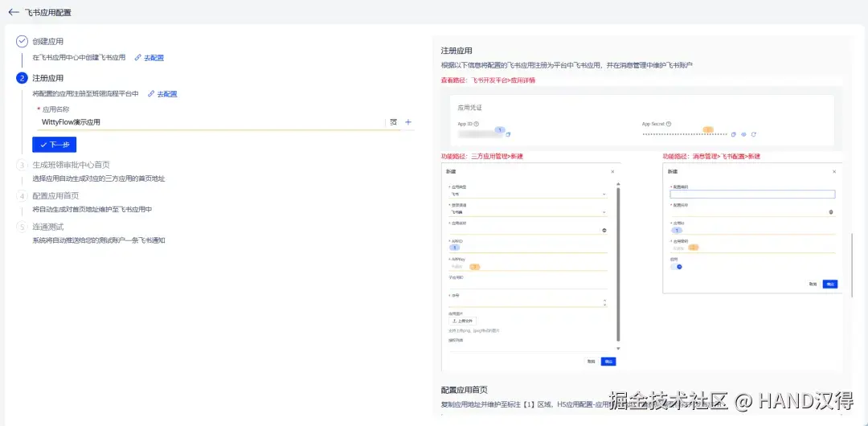Click the 三方应用 dialog vertical scrollbar thumb
The image size is (868, 426).
pos(618,264)
